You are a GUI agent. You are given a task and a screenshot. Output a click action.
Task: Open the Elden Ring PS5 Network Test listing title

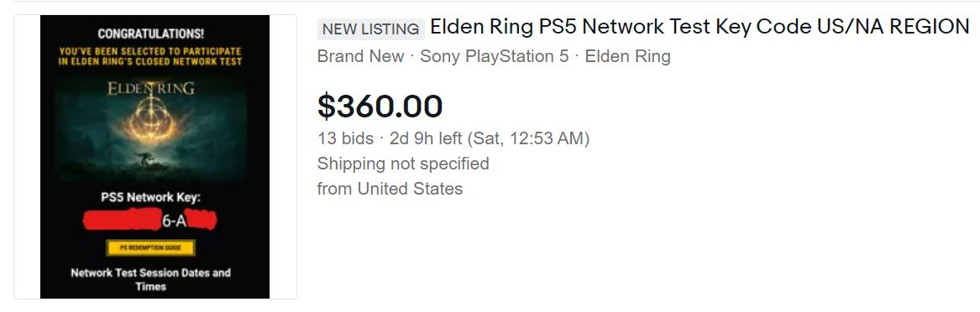click(x=700, y=27)
